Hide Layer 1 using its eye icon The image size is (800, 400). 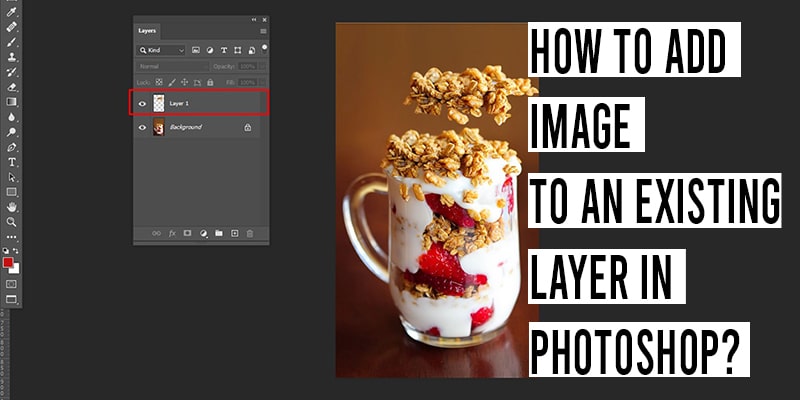click(x=142, y=104)
